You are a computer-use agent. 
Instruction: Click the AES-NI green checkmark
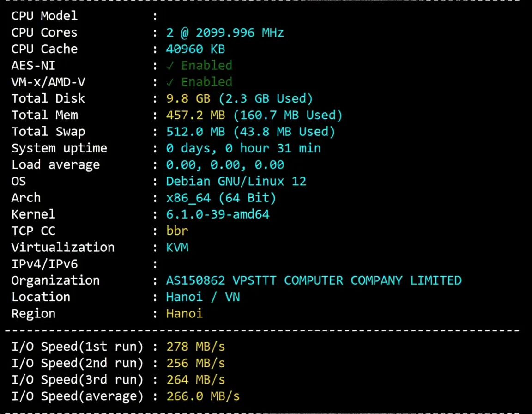(169, 66)
